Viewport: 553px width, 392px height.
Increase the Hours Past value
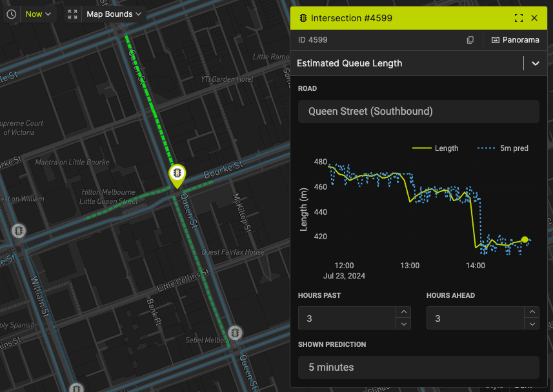403,313
